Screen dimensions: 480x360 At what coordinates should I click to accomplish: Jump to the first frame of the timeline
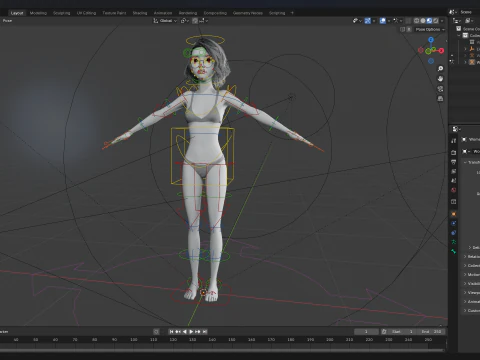(172, 332)
